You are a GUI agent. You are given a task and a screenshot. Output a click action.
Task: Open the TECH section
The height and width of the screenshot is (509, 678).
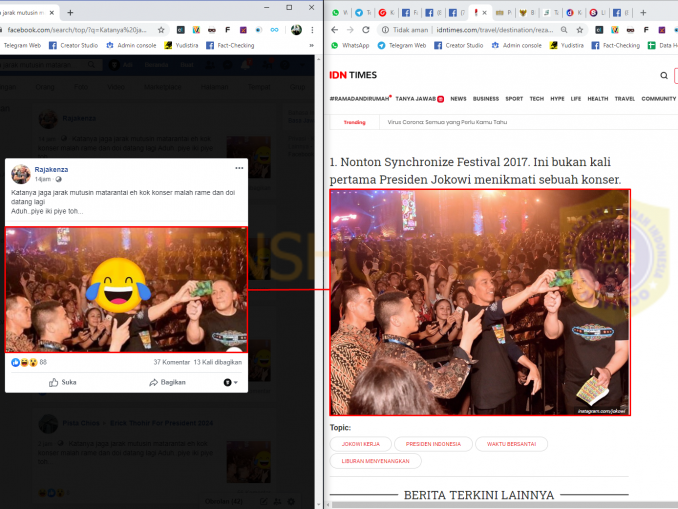pyautogui.click(x=537, y=99)
